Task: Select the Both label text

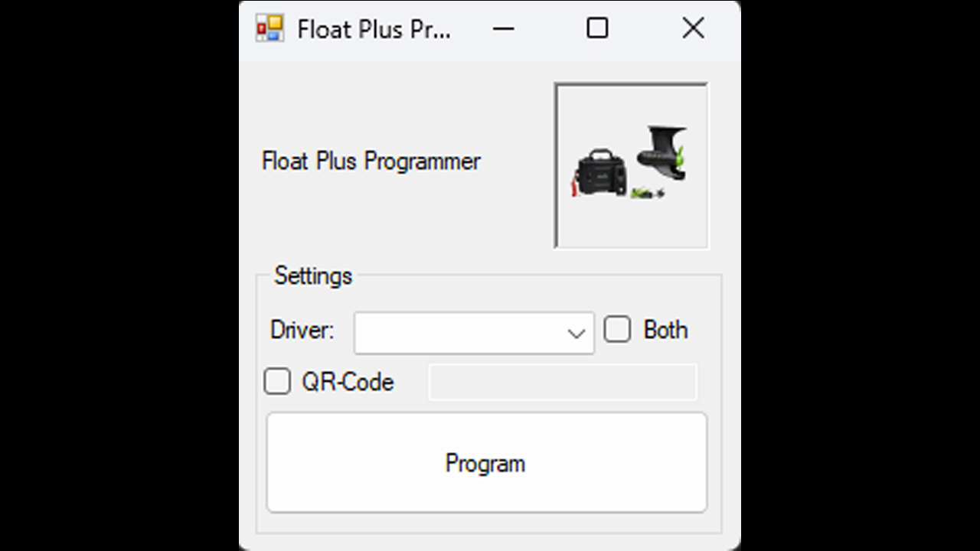Action: click(665, 330)
